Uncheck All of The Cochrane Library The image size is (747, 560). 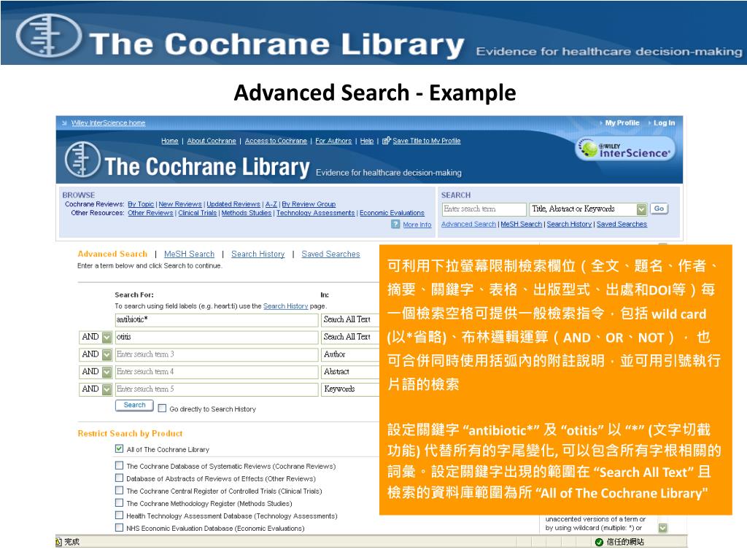pyautogui.click(x=119, y=448)
